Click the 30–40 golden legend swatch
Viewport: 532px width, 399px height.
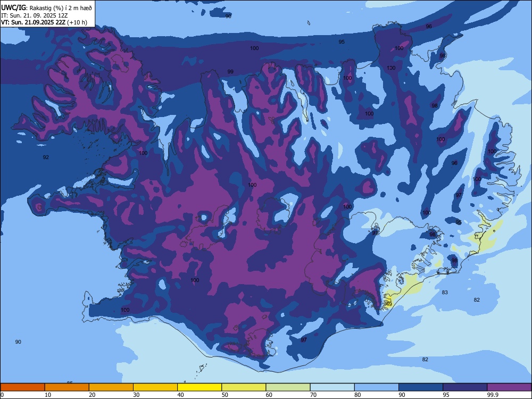click(x=155, y=387)
